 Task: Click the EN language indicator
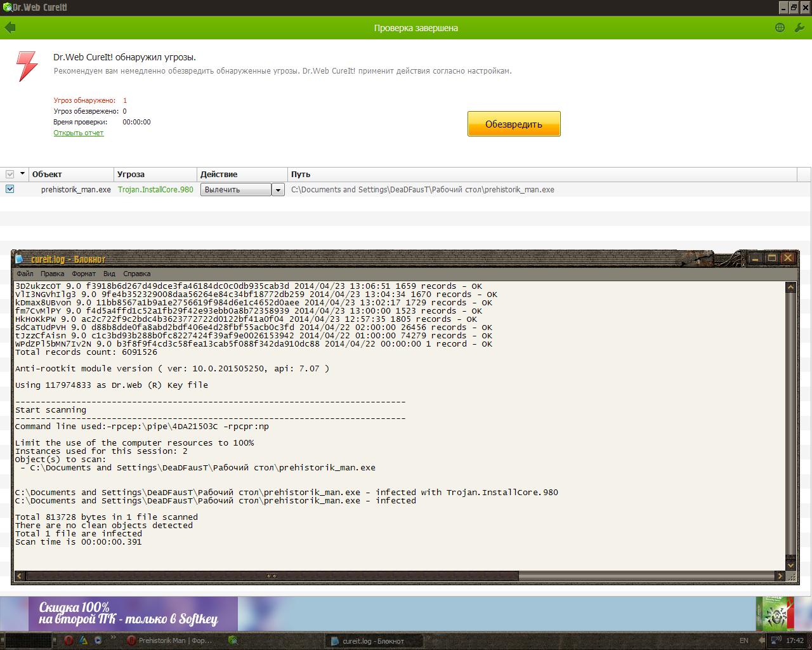tap(744, 640)
